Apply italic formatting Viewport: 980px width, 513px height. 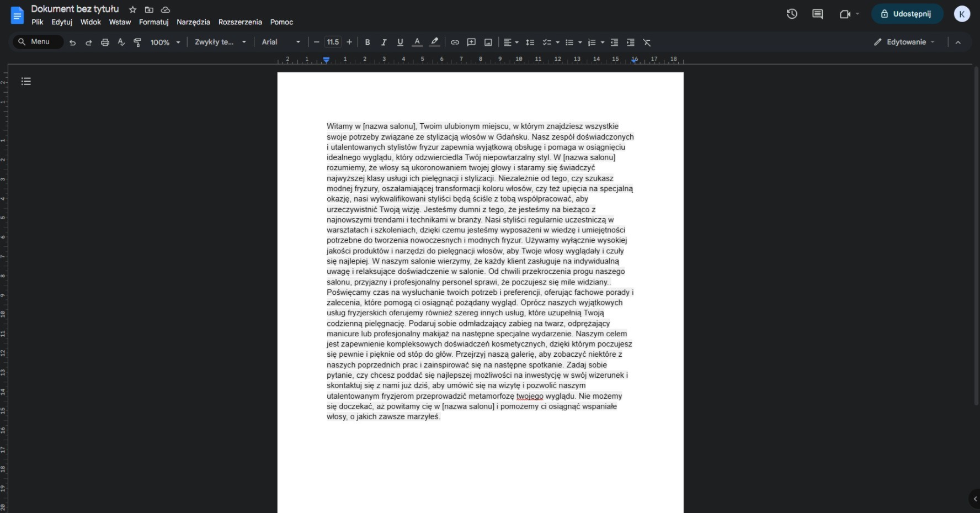click(384, 42)
